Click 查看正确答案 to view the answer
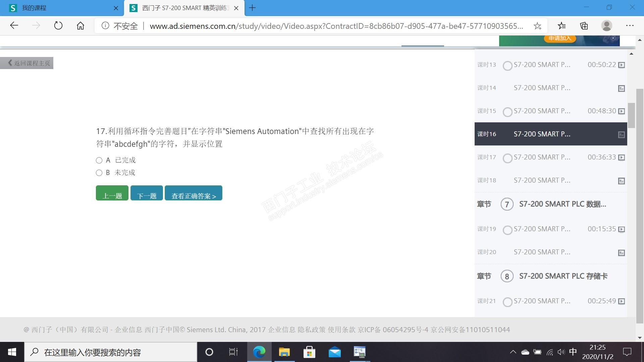The width and height of the screenshot is (644, 362). 194,193
